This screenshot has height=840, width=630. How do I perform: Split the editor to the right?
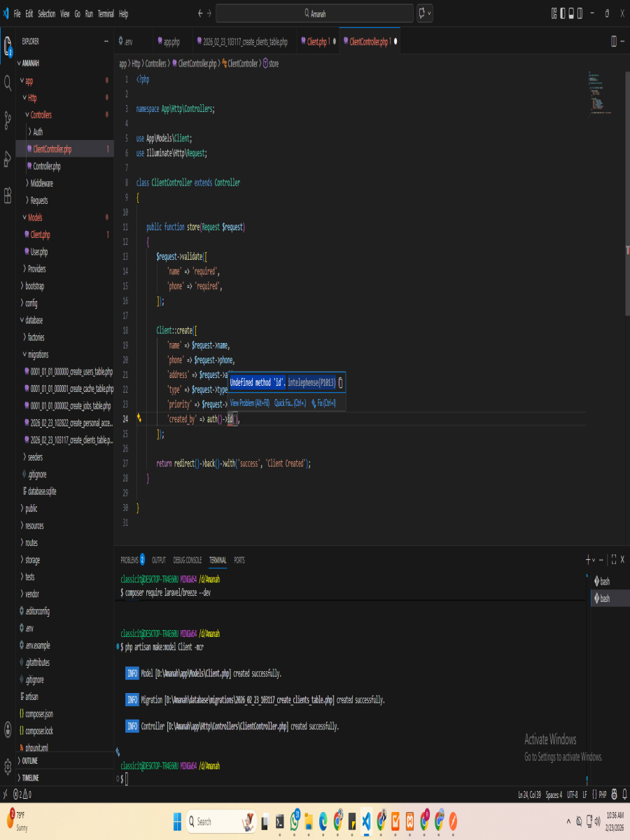[614, 41]
